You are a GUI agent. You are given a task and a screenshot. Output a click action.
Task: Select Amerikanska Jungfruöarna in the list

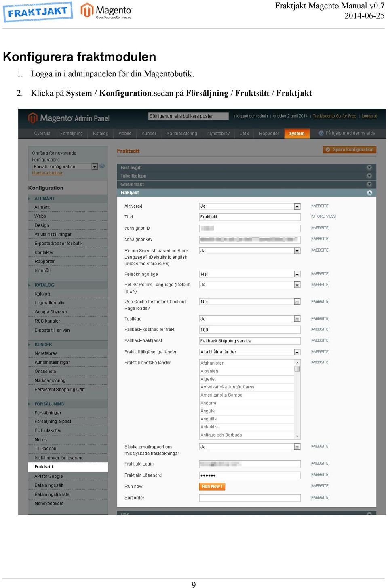[x=247, y=387]
